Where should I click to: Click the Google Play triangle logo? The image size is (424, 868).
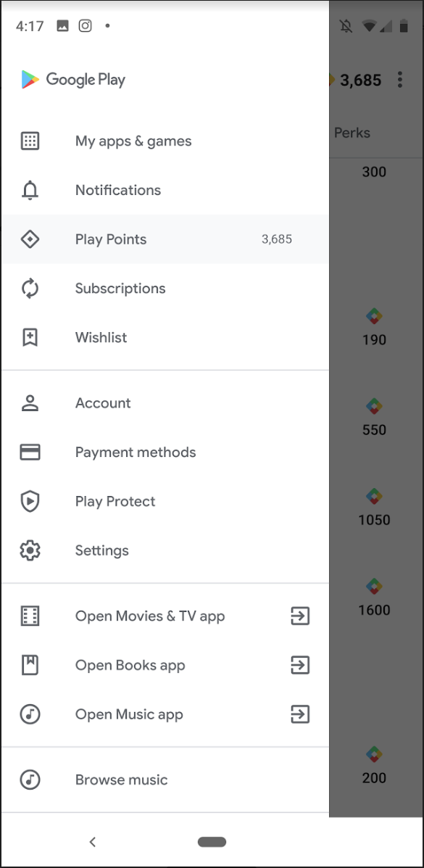click(x=28, y=80)
